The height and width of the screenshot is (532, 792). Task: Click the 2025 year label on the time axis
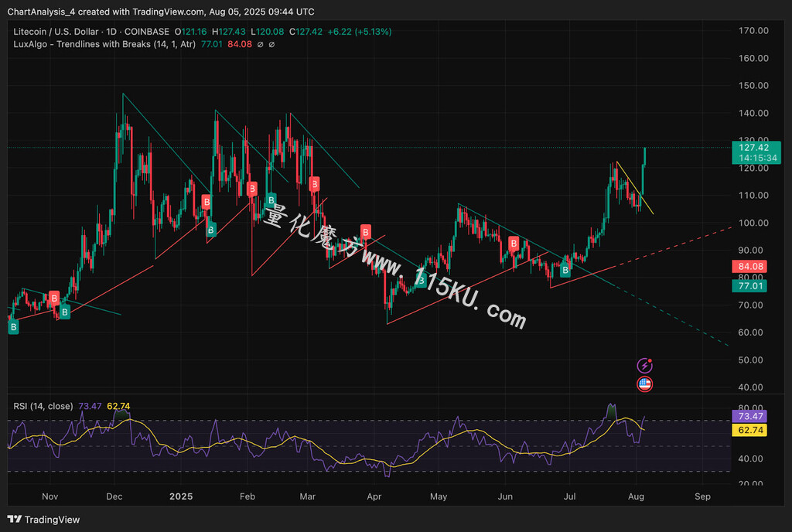pyautogui.click(x=181, y=496)
